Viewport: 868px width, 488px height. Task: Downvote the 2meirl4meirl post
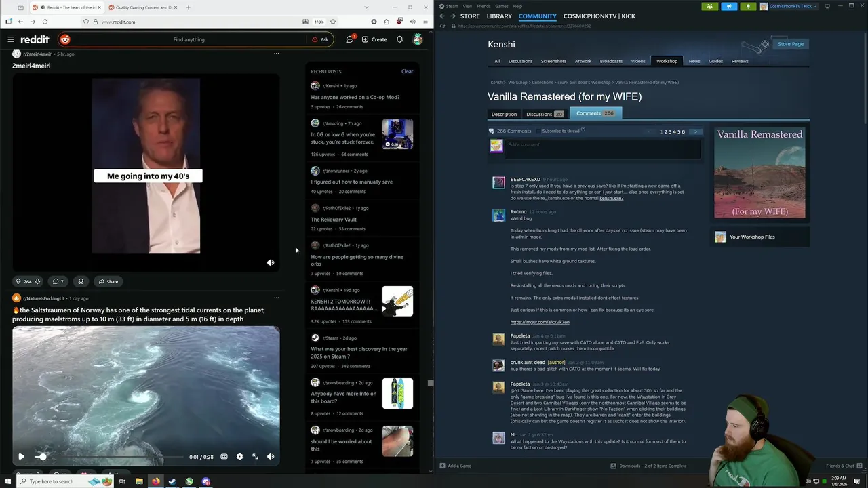tap(37, 281)
